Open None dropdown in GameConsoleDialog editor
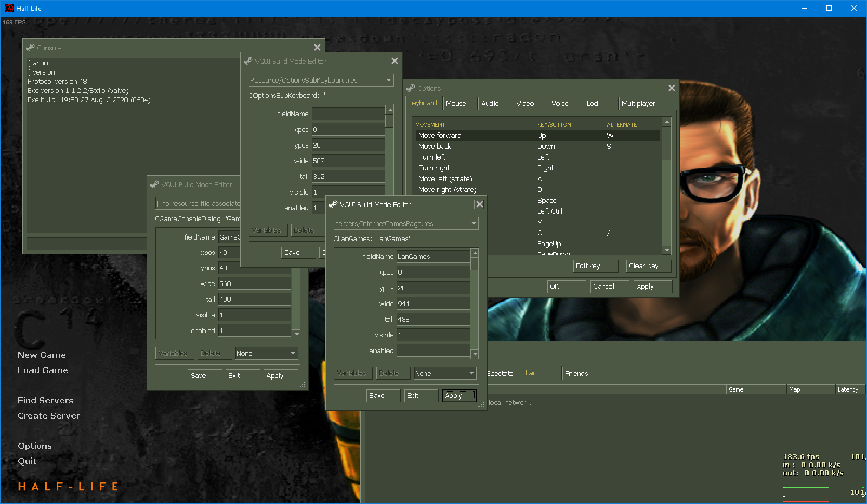 point(266,353)
